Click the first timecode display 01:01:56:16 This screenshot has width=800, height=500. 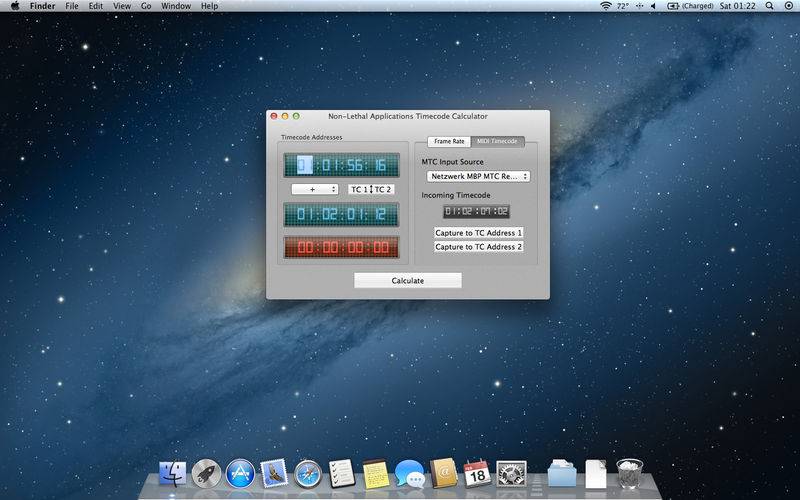341,165
